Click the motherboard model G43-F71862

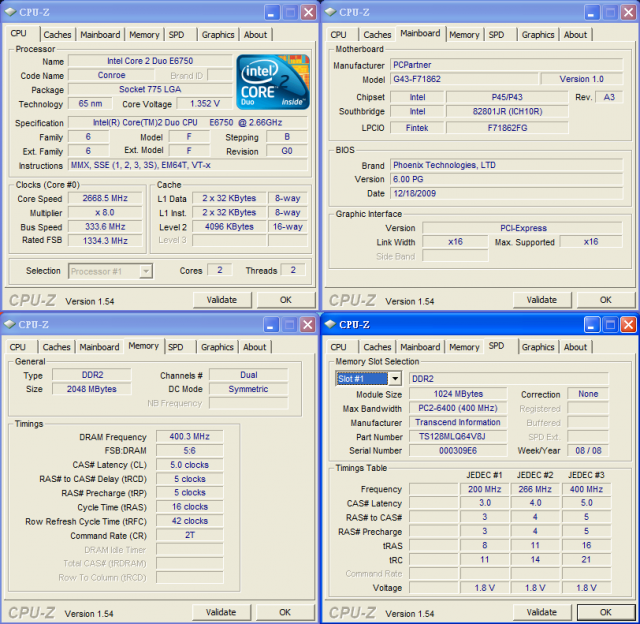[x=464, y=79]
